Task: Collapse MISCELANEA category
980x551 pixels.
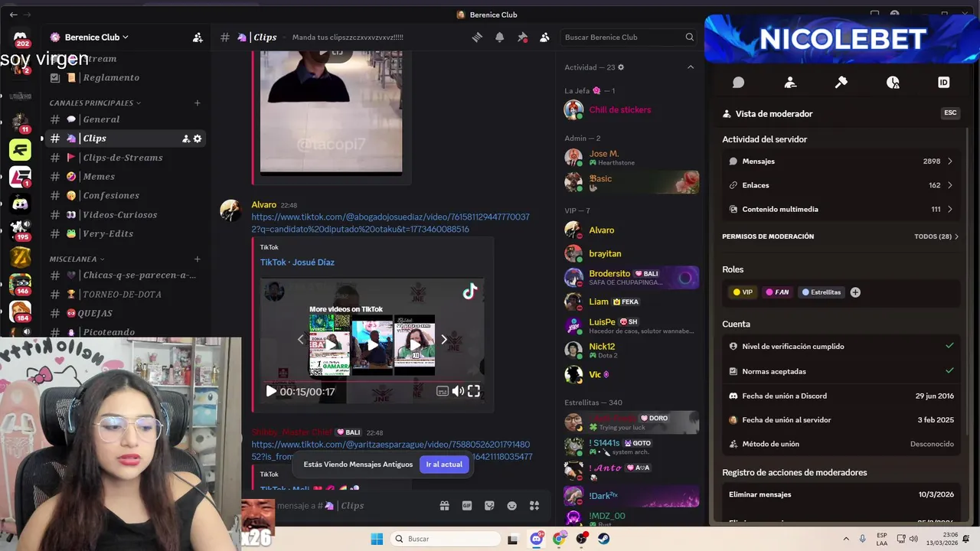Action: tap(77, 259)
